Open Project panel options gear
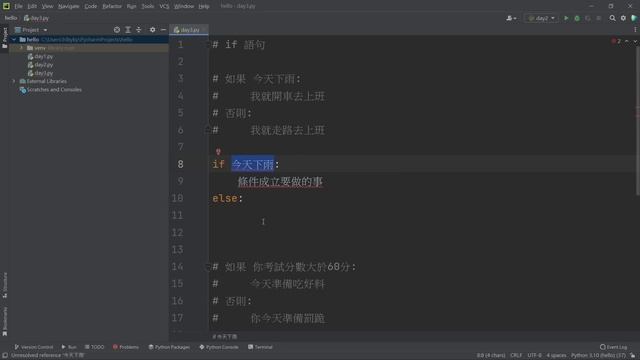Viewport: 640px width, 360px height. (x=152, y=30)
